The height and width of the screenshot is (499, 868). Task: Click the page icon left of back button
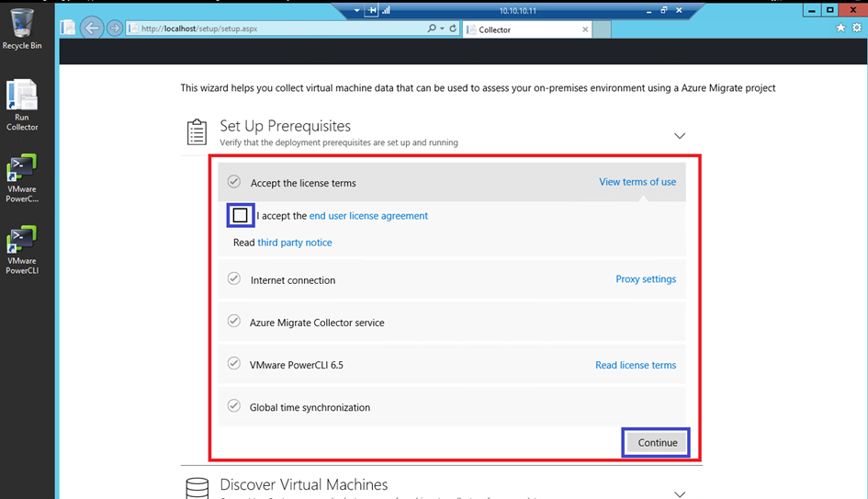click(68, 28)
